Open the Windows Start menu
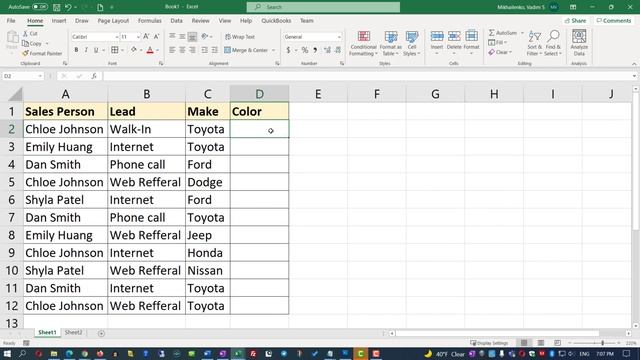The height and width of the screenshot is (360, 640). pyautogui.click(x=7, y=353)
